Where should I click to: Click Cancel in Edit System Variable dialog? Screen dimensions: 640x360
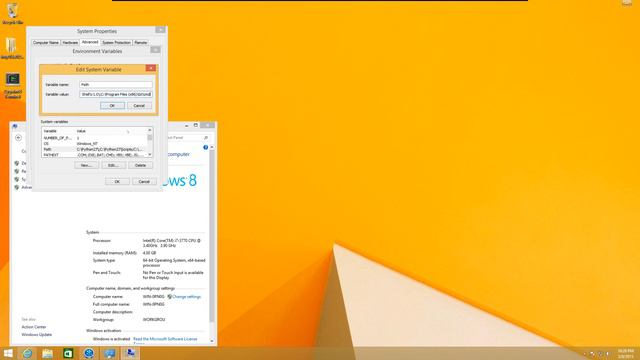pyautogui.click(x=139, y=106)
